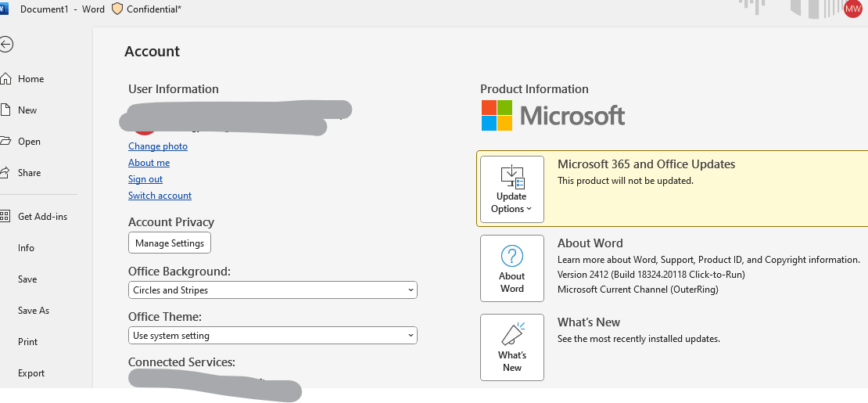Click the Version 2412 build text
868x403 pixels.
click(x=651, y=275)
